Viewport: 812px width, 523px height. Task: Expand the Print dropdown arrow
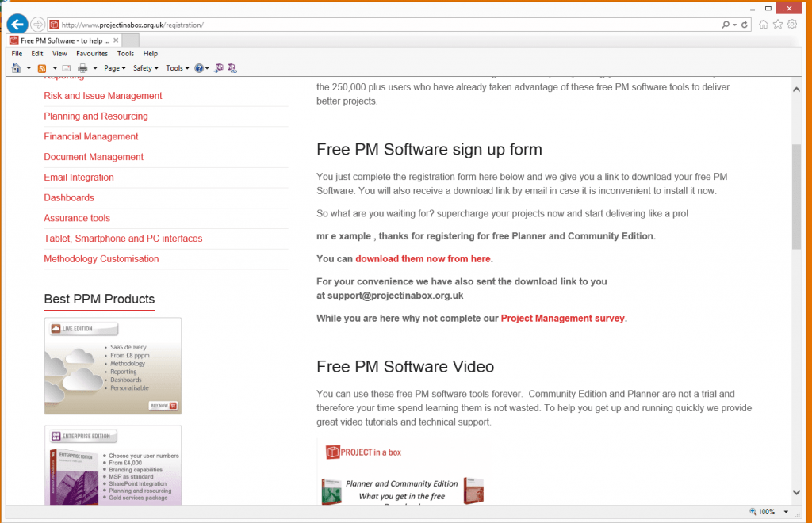95,68
